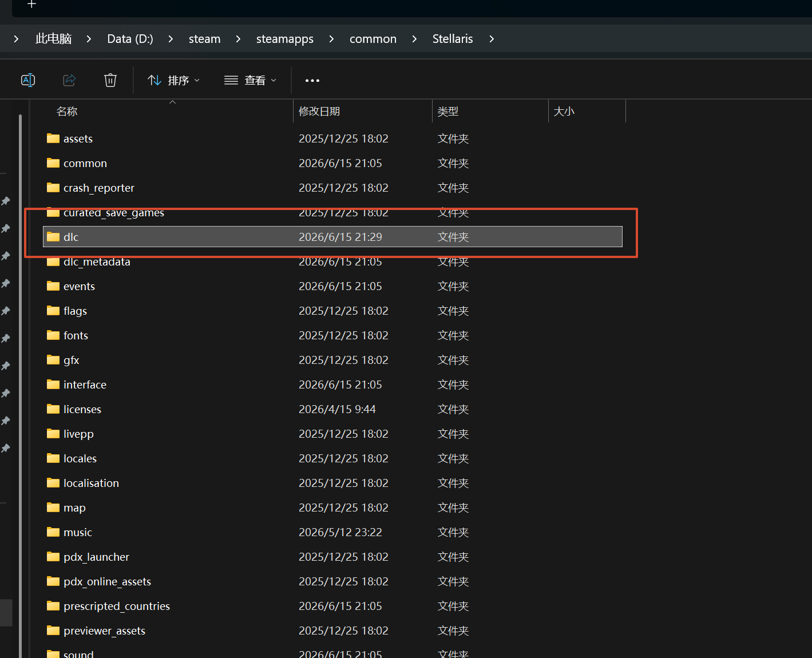Select the previewer_assets folder icon
The height and width of the screenshot is (658, 812).
53,631
